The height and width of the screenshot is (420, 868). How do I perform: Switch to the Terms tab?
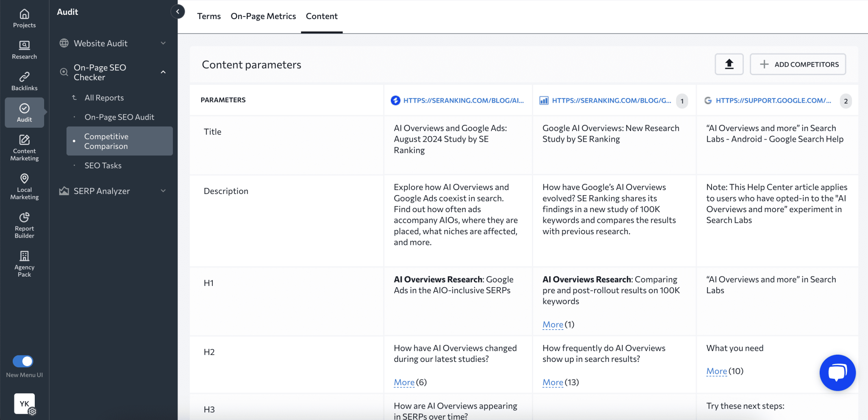(209, 16)
